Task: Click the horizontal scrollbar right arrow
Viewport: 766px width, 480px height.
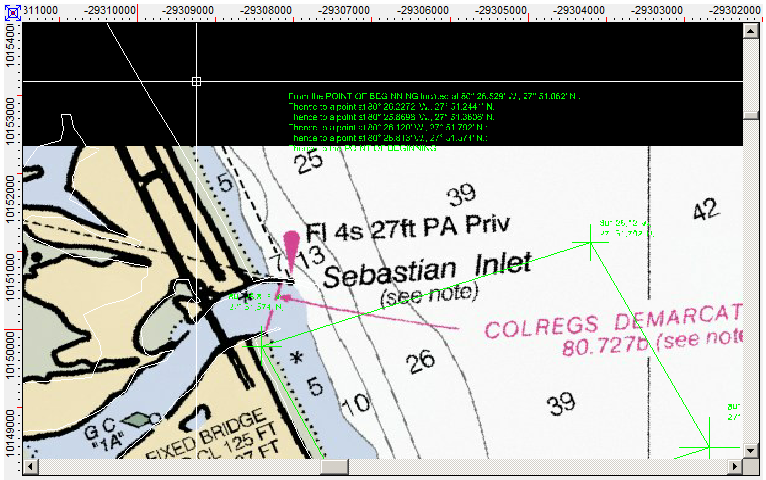Action: 735,466
